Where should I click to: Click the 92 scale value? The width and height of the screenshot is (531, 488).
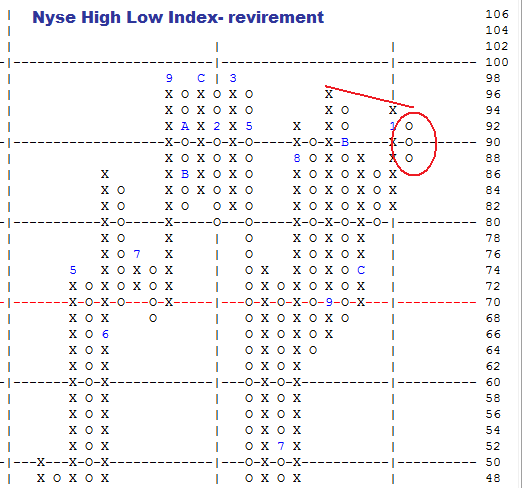(x=493, y=126)
